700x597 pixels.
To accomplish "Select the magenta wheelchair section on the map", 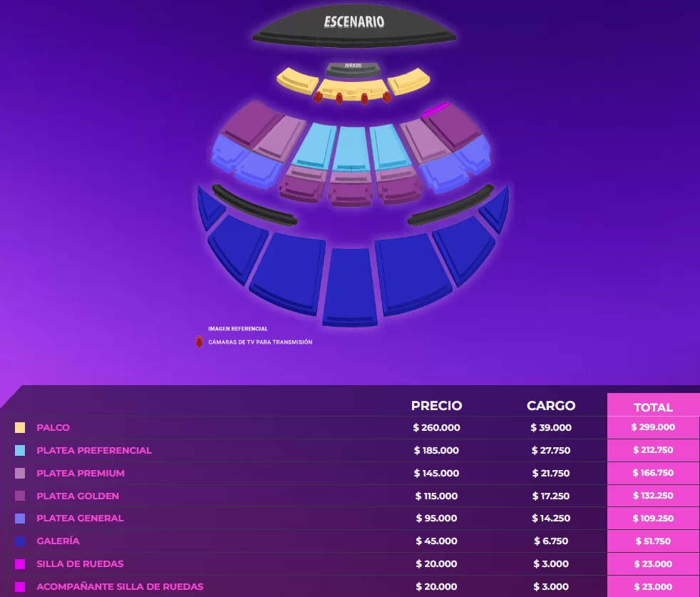I will pos(435,110).
